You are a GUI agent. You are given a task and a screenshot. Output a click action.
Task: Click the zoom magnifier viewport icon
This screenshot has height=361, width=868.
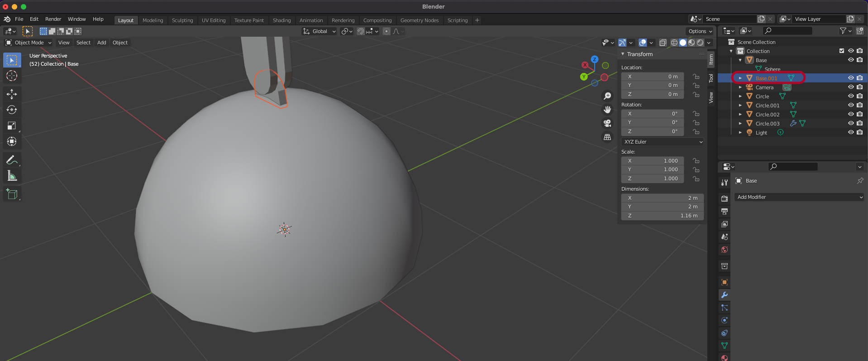[607, 96]
